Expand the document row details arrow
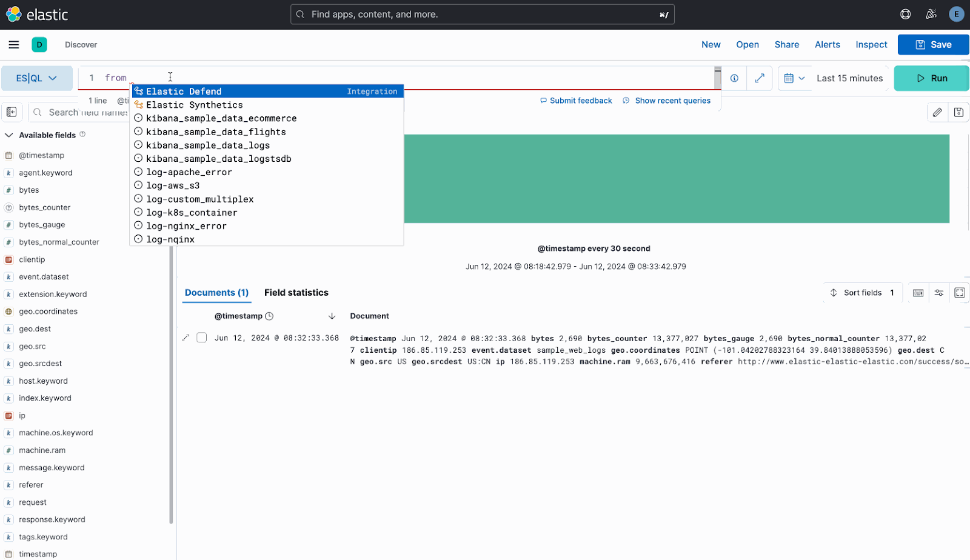The image size is (970, 560). click(186, 338)
